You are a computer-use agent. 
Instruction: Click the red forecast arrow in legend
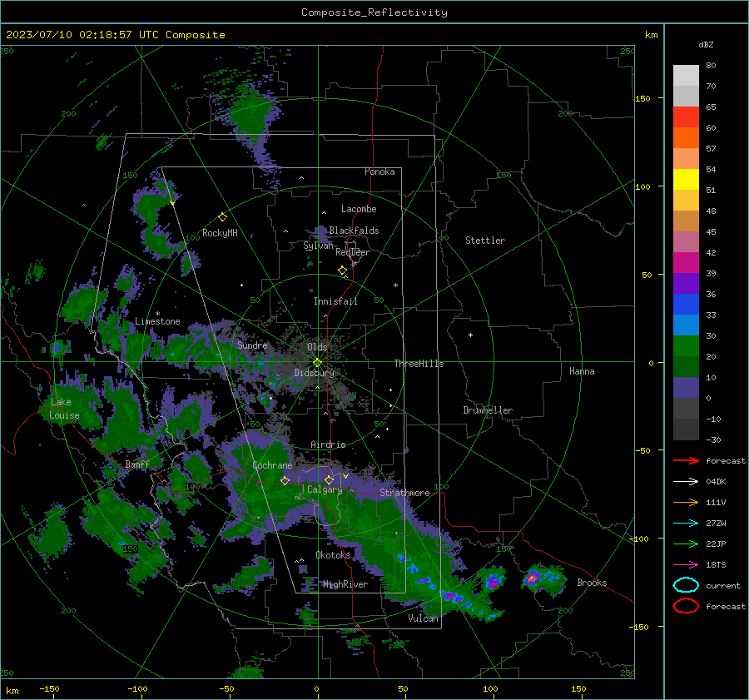[686, 460]
